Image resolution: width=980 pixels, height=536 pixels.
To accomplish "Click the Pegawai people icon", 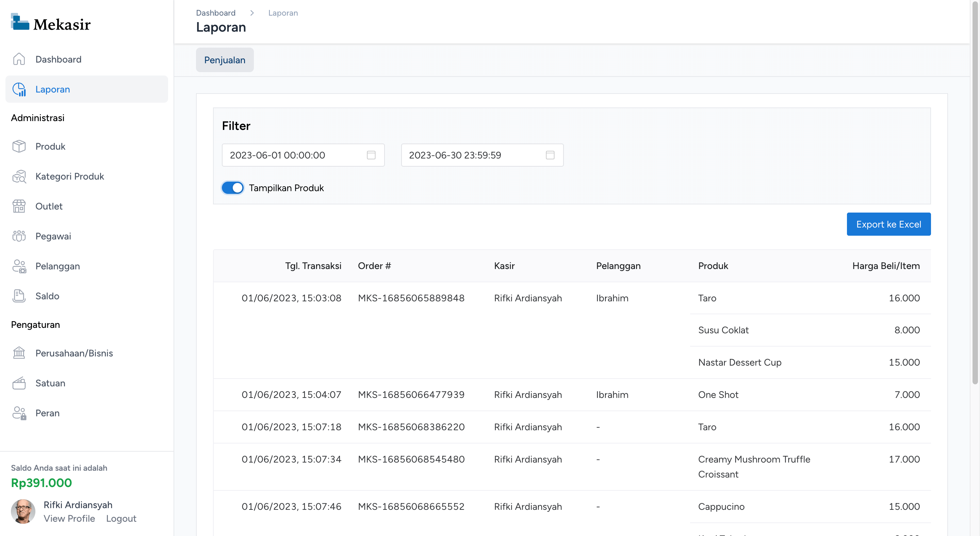I will (19, 236).
